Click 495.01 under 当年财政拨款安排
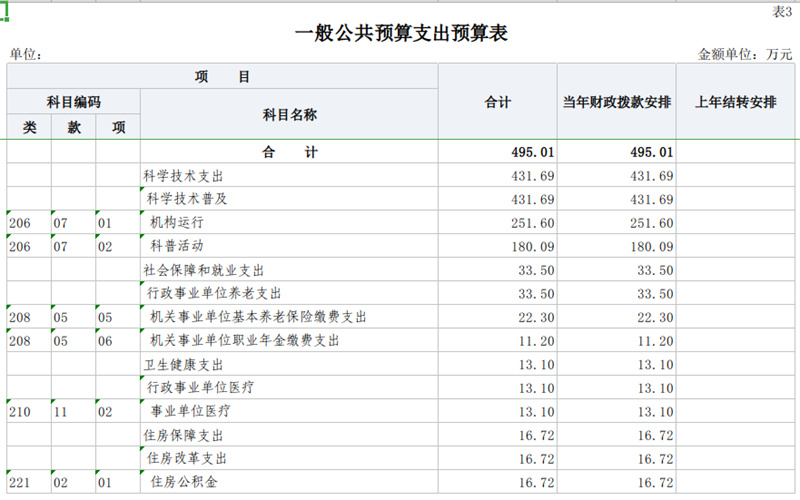 coord(652,152)
